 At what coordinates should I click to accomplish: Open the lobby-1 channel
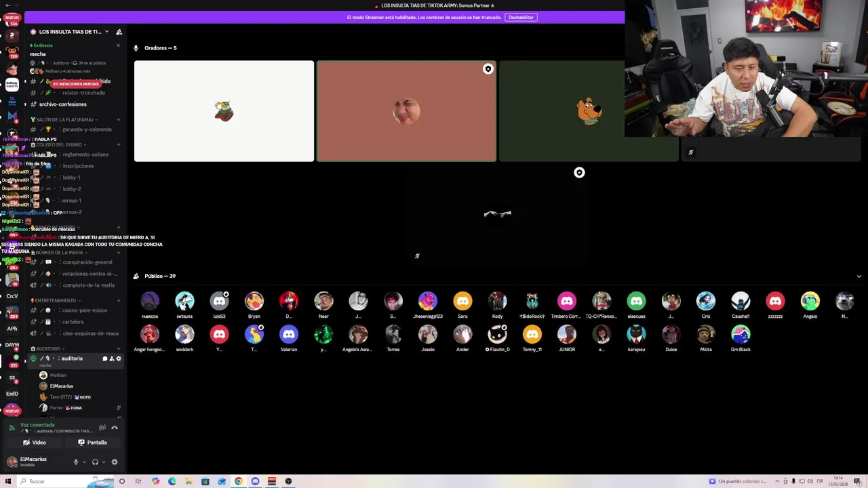(75, 178)
